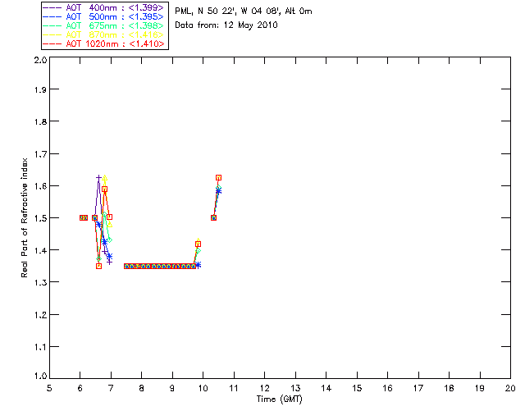This screenshot has width=525, height=420.
Task: Click the x-axis tick label 15
Action: (x=357, y=388)
